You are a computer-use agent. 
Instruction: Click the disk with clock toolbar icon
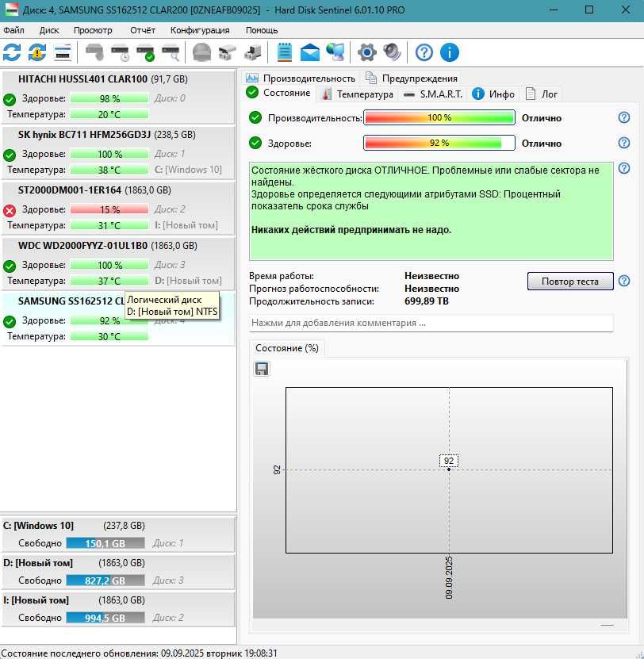tap(121, 52)
